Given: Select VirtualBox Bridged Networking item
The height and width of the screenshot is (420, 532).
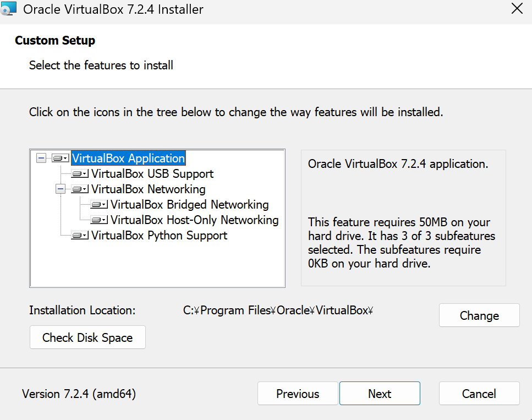Looking at the screenshot, I should tap(189, 205).
